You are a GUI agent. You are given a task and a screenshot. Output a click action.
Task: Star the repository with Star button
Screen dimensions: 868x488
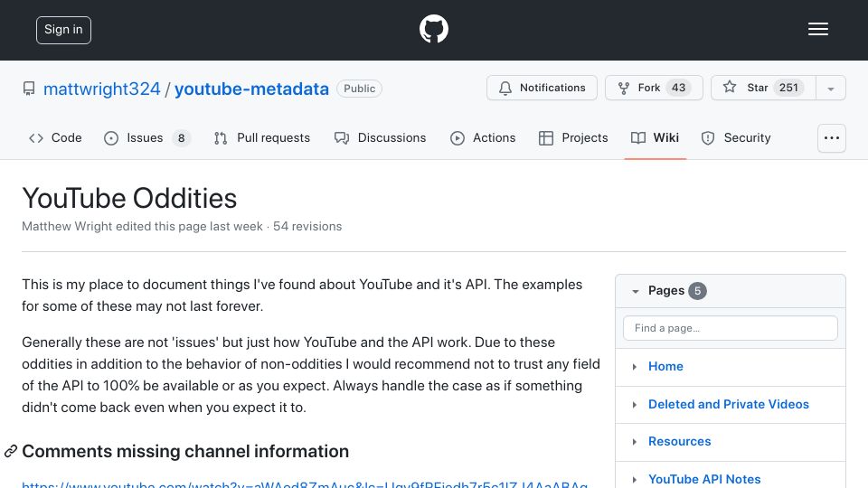pyautogui.click(x=763, y=88)
